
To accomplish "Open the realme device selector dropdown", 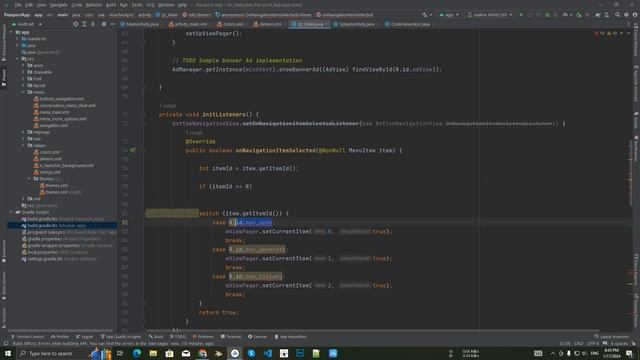I will (x=489, y=15).
